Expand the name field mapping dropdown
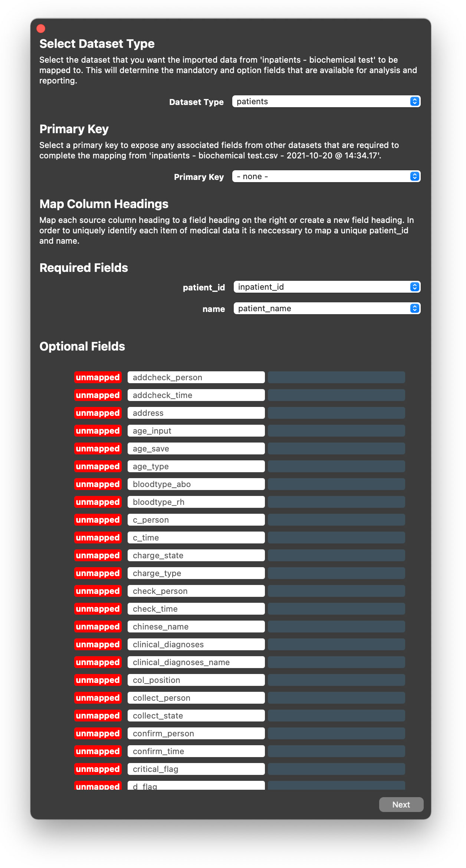This screenshot has height=868, width=466. [x=326, y=308]
